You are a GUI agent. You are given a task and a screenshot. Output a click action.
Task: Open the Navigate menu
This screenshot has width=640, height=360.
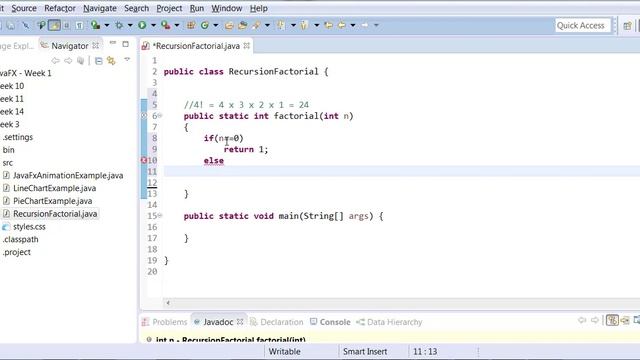click(x=100, y=8)
